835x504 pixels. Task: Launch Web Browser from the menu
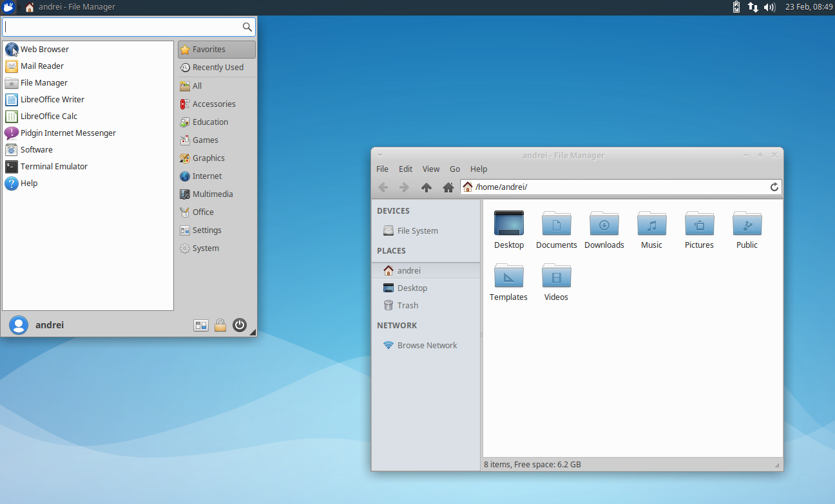pos(43,49)
